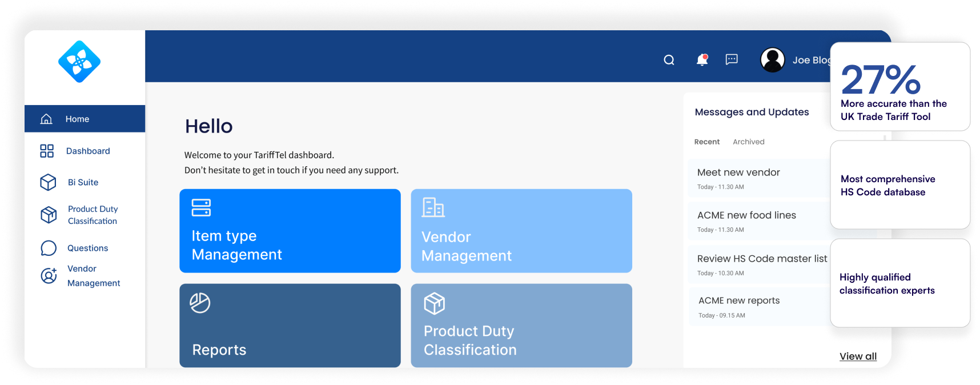
Task: Select Home in the sidebar menu
Action: 77,119
